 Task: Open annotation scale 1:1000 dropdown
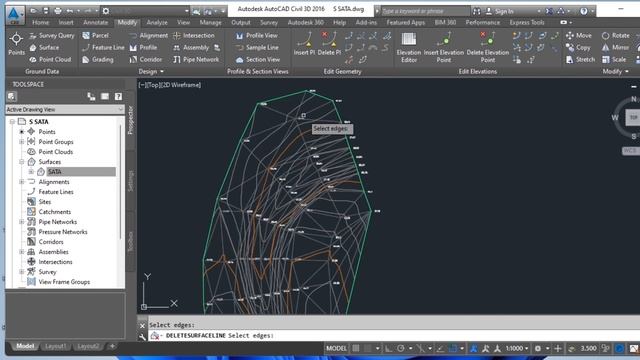coord(517,348)
